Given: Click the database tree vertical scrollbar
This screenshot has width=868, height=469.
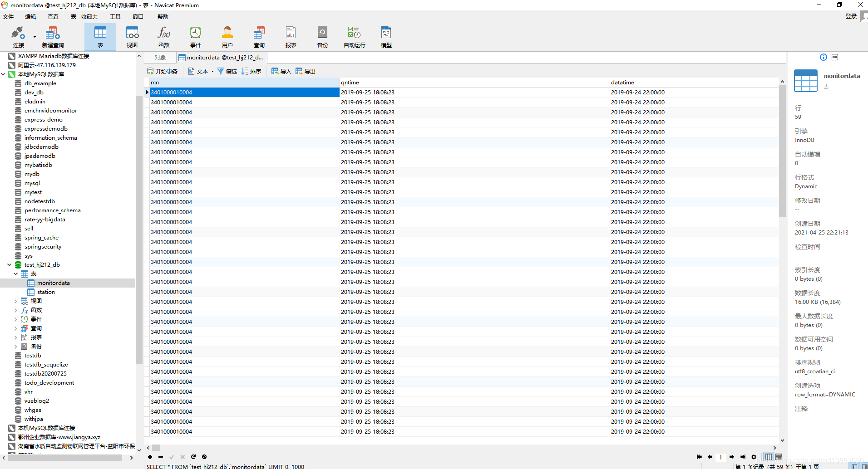Looking at the screenshot, I should (138, 230).
